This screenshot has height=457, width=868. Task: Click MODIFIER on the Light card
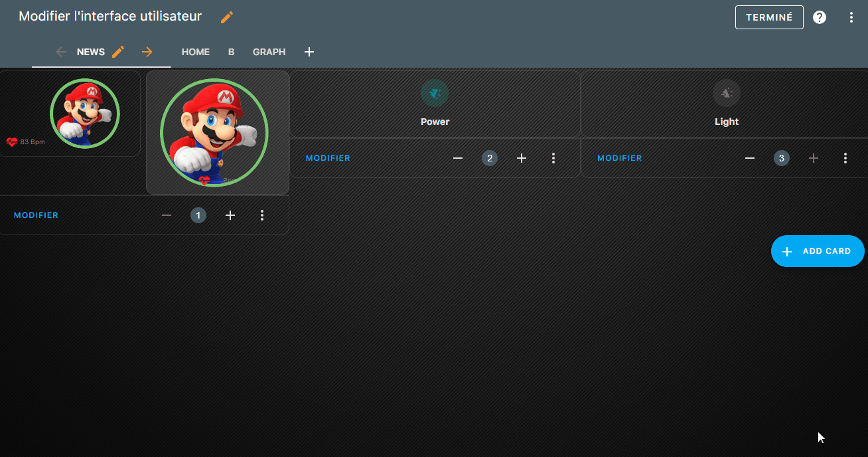[x=620, y=158]
